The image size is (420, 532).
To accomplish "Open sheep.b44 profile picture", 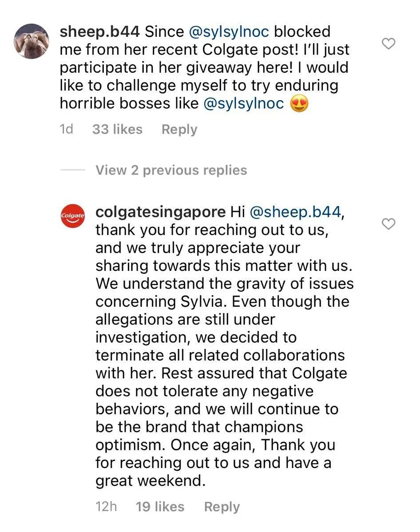I will (31, 41).
